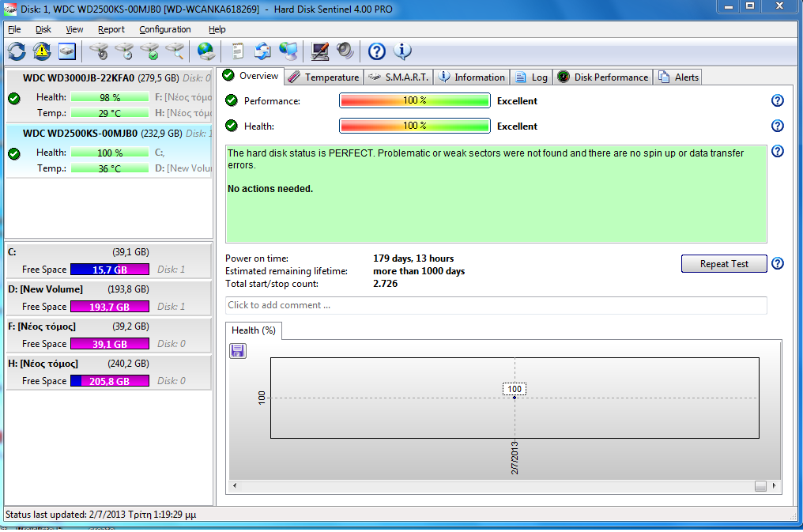Open the View menu
The image size is (803, 532).
(x=74, y=29)
